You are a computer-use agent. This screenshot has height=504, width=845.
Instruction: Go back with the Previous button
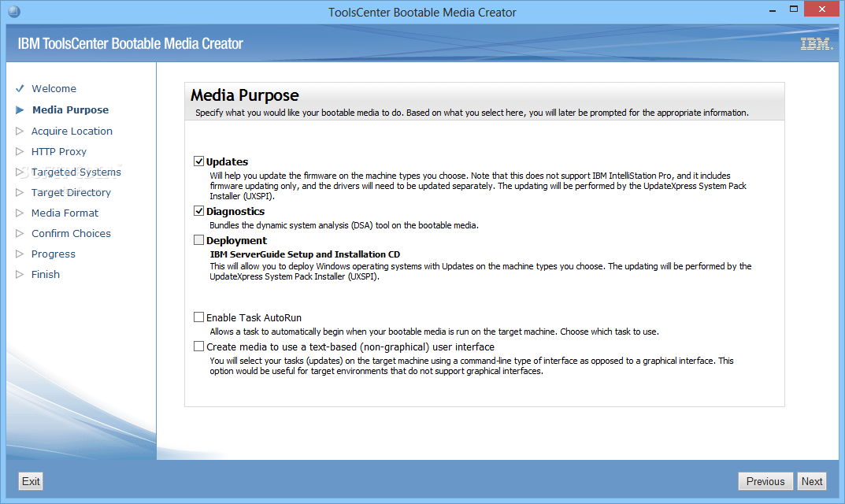(x=765, y=481)
